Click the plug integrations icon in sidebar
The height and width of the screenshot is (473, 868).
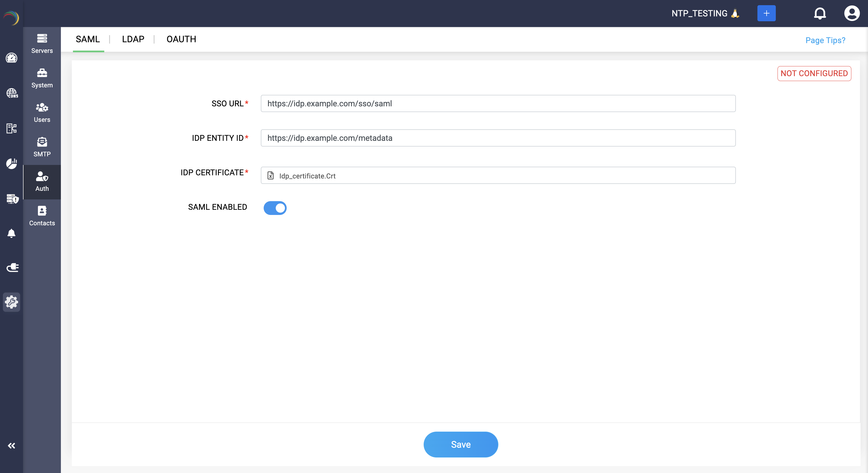point(12,267)
